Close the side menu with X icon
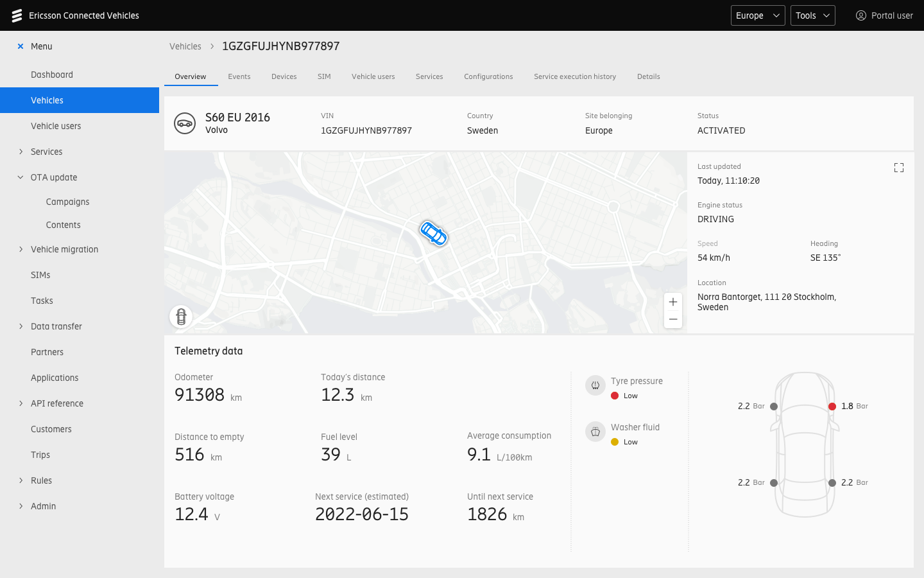The image size is (924, 578). tap(21, 46)
